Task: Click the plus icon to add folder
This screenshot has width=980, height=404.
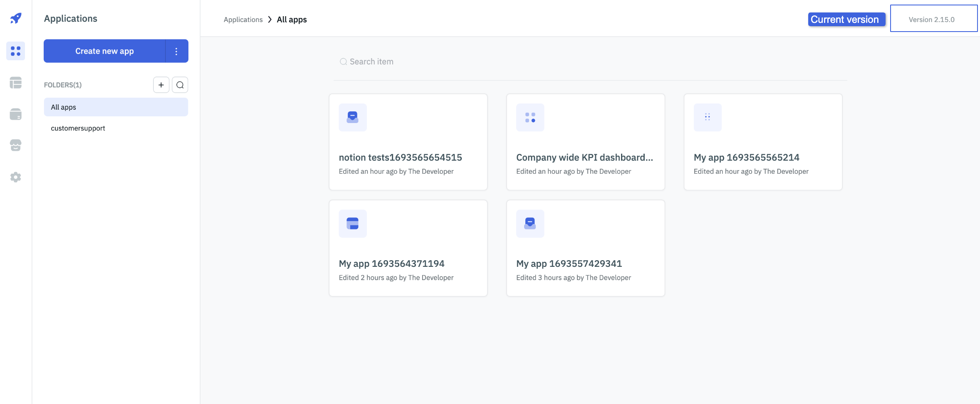Action: (x=161, y=85)
